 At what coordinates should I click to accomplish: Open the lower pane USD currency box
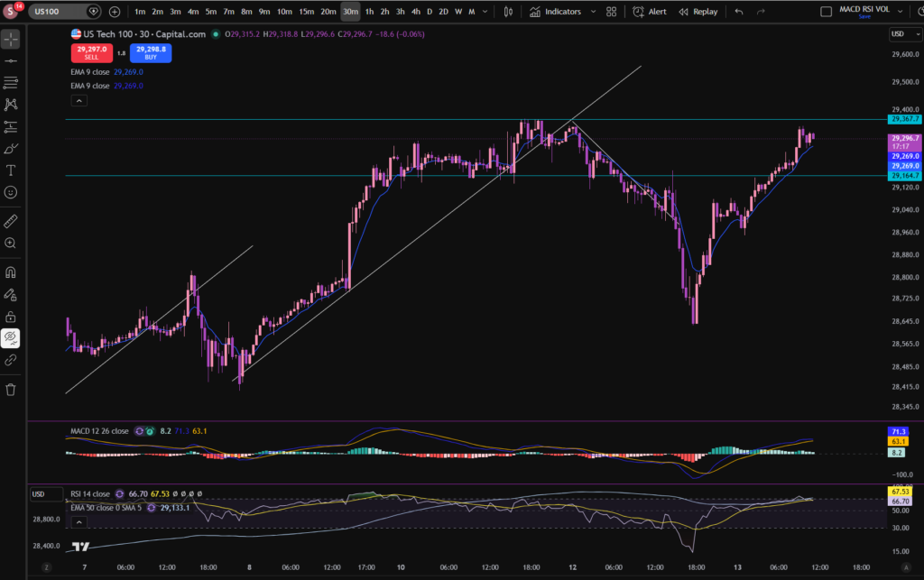(x=47, y=494)
